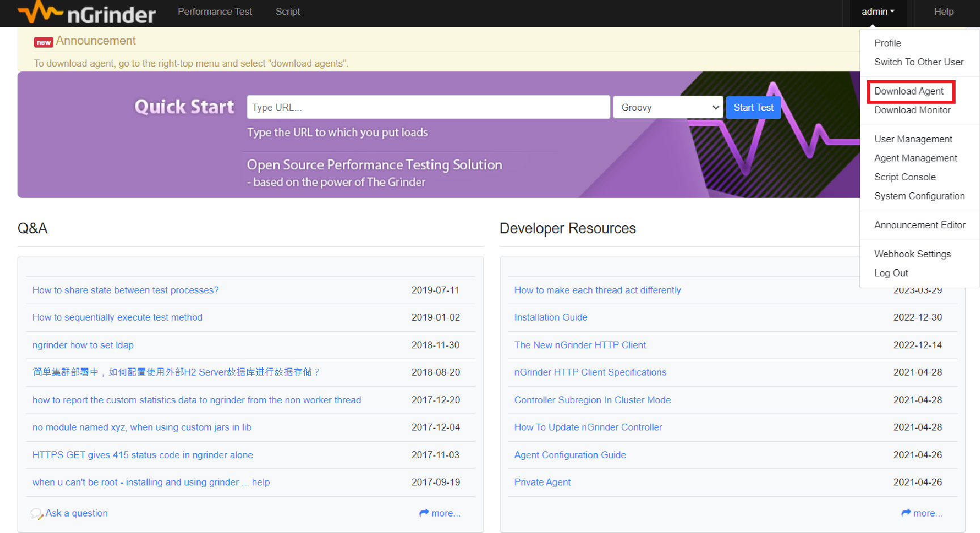Click the more link under Developer Resources
Screen dimensions: 980x533
pyautogui.click(x=927, y=513)
